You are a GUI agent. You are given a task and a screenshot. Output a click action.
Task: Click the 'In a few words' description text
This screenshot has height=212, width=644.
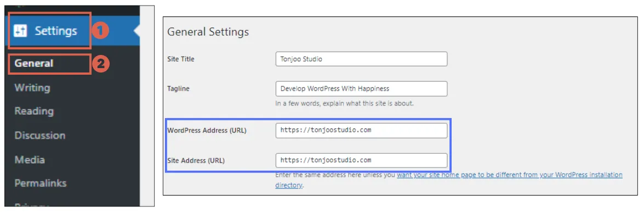point(344,103)
